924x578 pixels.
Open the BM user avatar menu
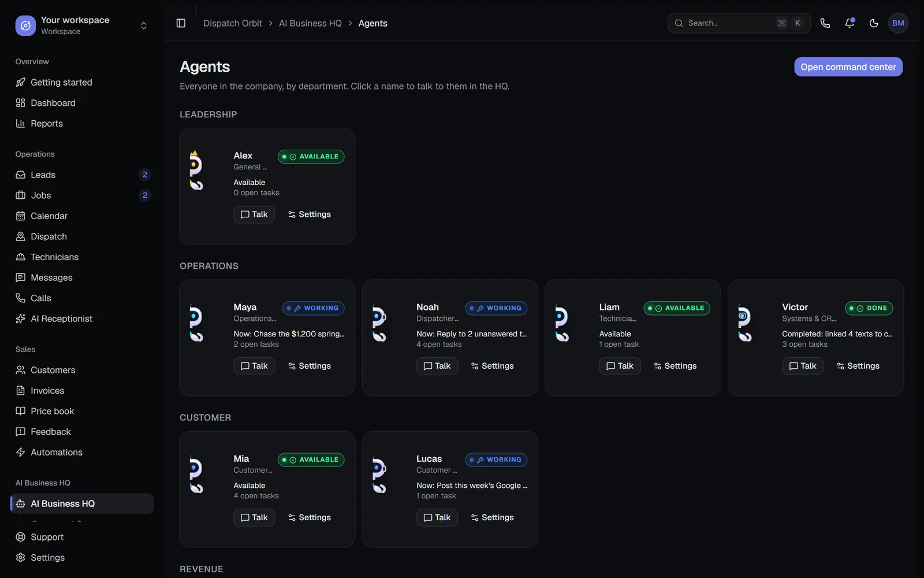(x=898, y=23)
